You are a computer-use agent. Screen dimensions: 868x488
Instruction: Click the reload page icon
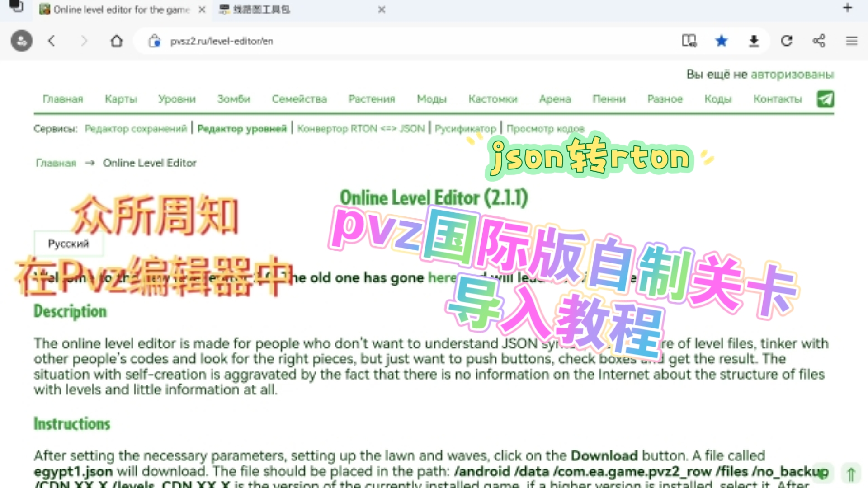(787, 41)
